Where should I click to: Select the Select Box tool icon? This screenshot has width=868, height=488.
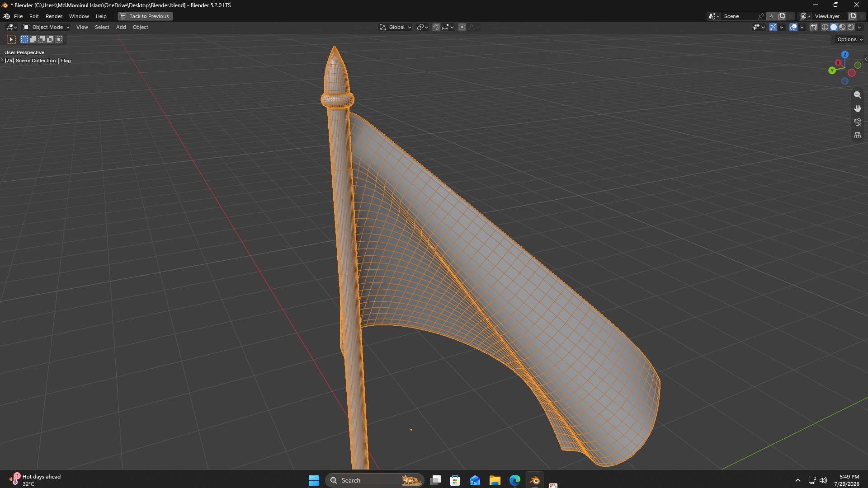tap(11, 39)
